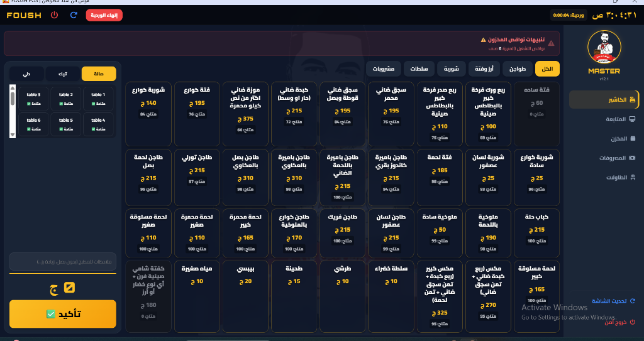Click the greyed-out فتة ساده card
644x341 pixels.
537,114
